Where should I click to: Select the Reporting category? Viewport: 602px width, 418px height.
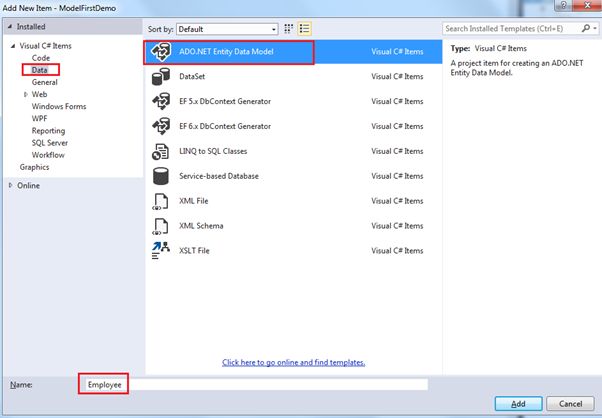[48, 131]
